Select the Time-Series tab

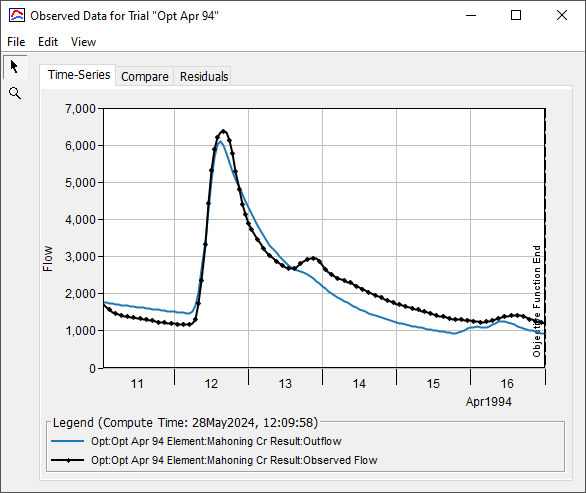pos(78,75)
